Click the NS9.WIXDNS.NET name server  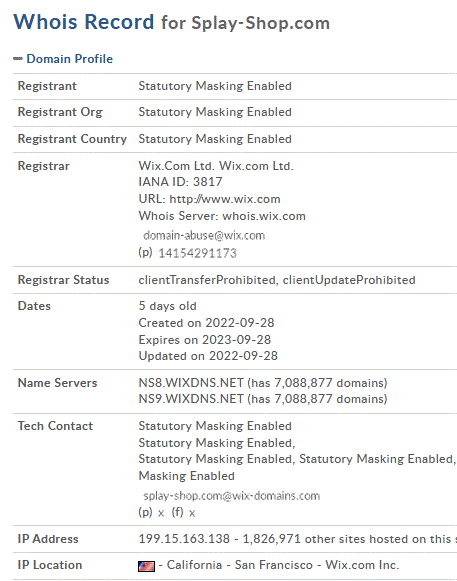coord(191,399)
